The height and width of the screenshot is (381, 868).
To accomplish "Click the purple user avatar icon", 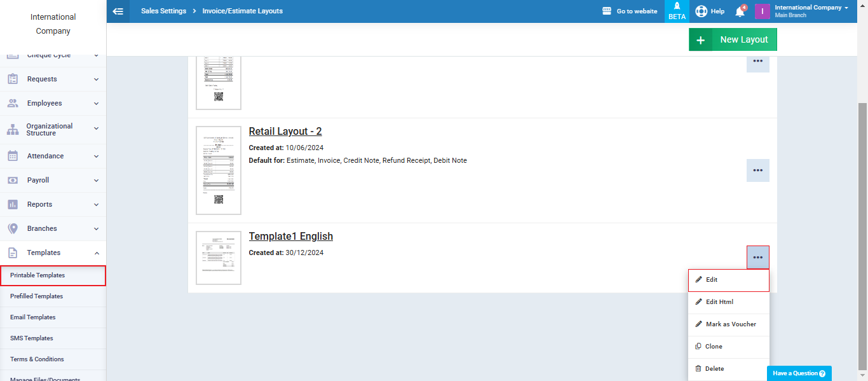I will 762,11.
